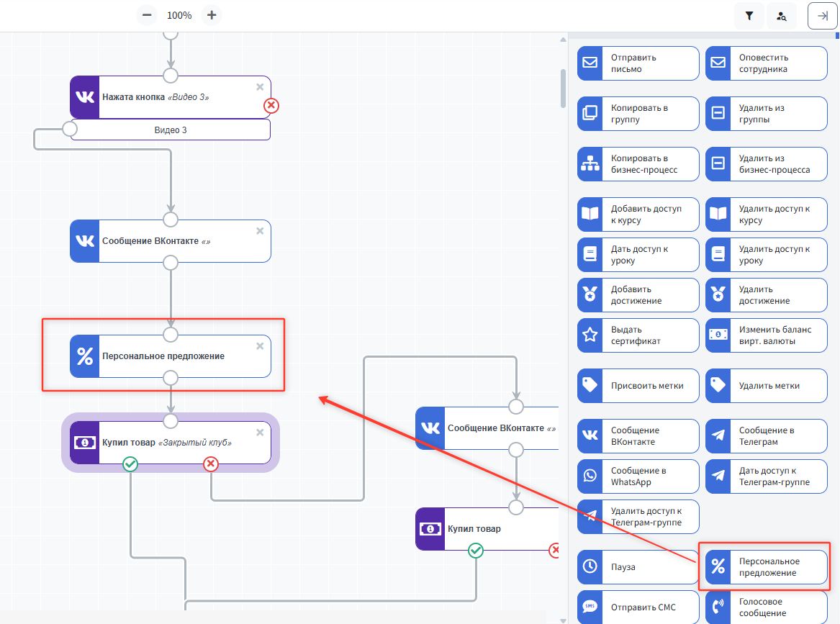Select the Пауза clock action

point(638,567)
